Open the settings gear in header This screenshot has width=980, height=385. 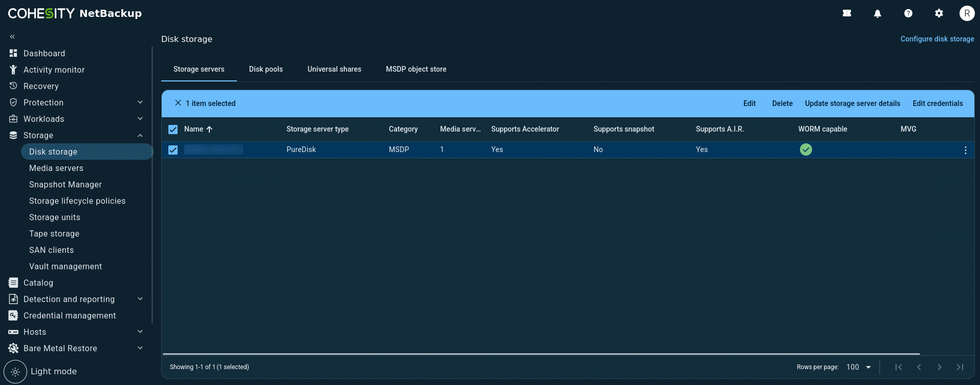pos(939,13)
